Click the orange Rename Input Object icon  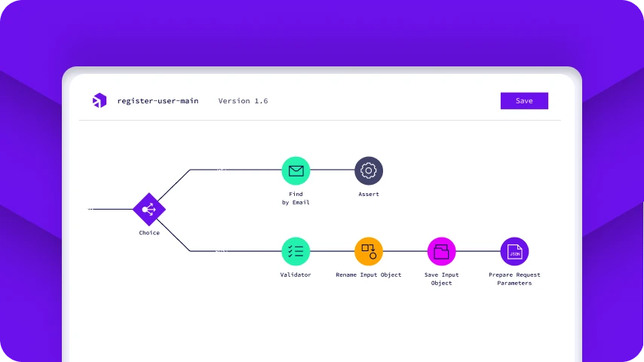pyautogui.click(x=369, y=251)
